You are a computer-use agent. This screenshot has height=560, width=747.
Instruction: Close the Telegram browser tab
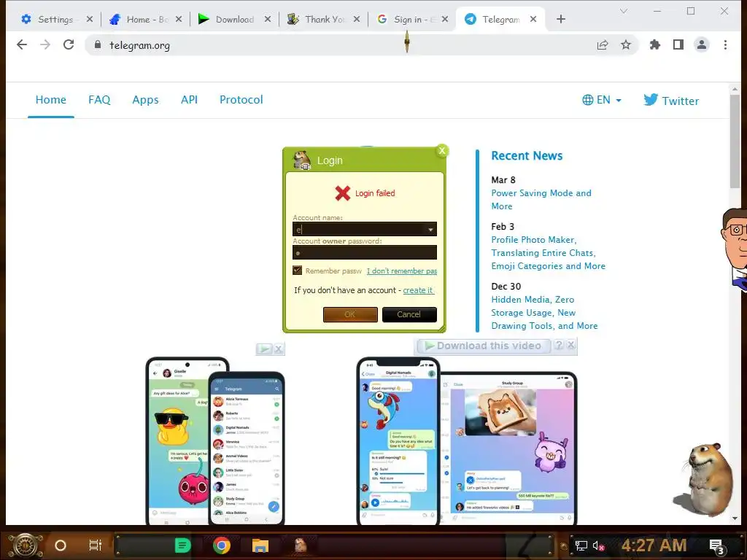coord(533,19)
